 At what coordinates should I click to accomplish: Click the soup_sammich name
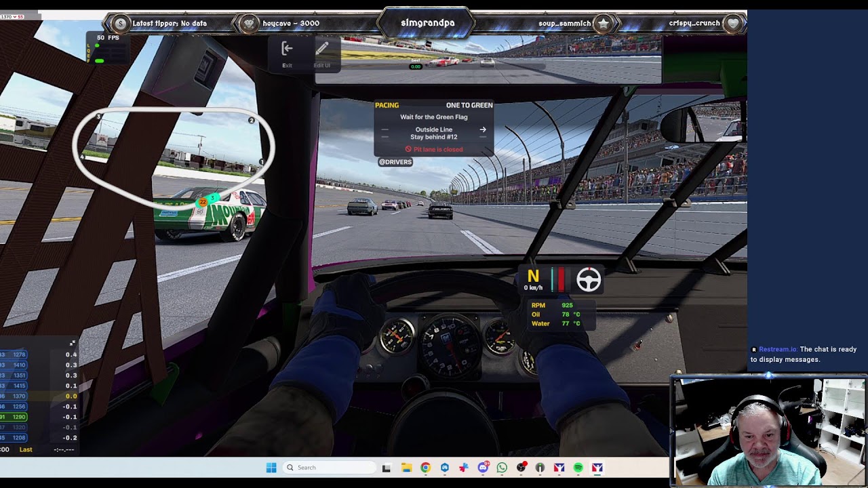pos(565,23)
